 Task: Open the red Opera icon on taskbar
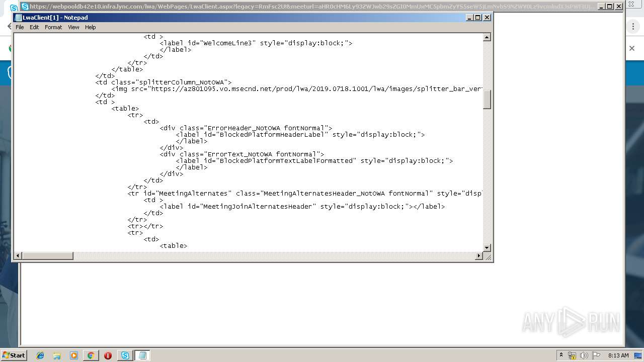[x=108, y=355]
